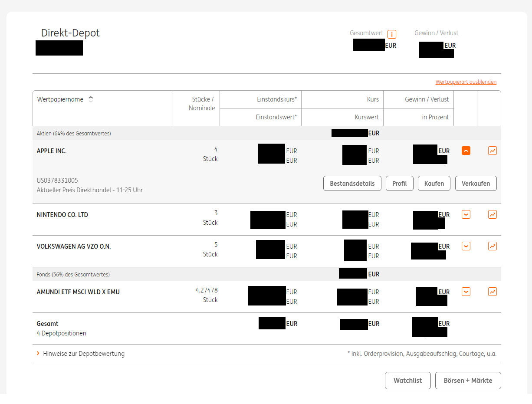Viewport: 532px width, 404px height.
Task: Open chart icon for Apple Inc.
Action: tap(493, 151)
